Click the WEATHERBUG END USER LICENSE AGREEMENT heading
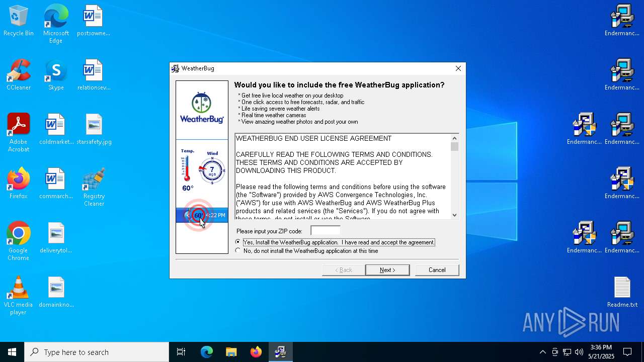Screen dimensions: 644x362 tap(313, 138)
